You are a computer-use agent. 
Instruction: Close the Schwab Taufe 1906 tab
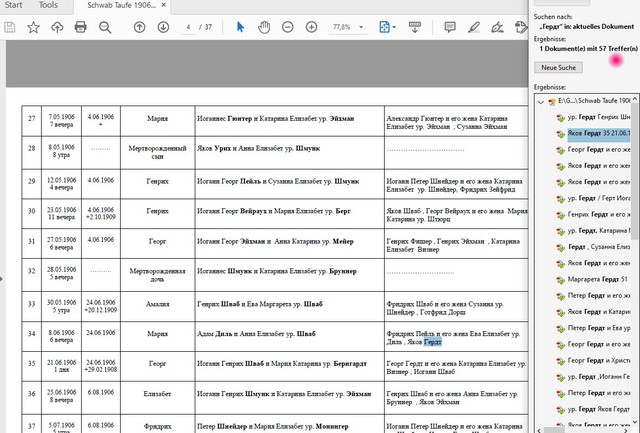coord(164,5)
